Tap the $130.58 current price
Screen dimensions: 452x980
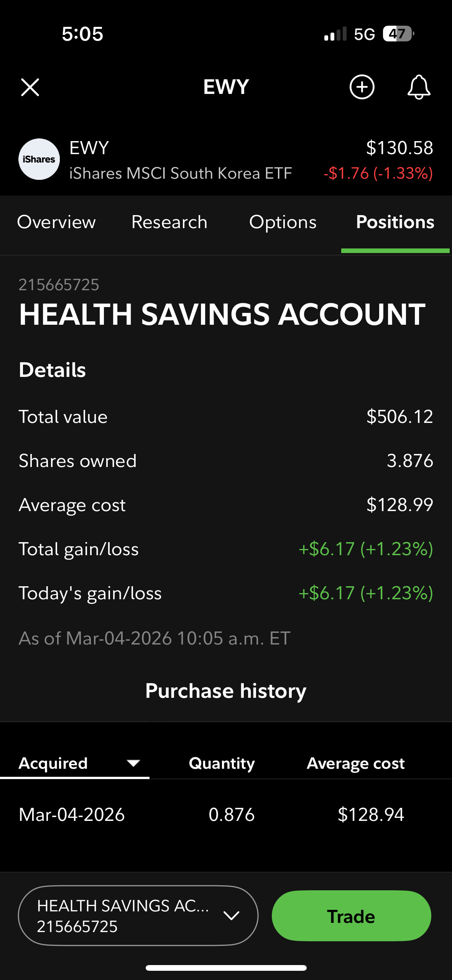399,148
